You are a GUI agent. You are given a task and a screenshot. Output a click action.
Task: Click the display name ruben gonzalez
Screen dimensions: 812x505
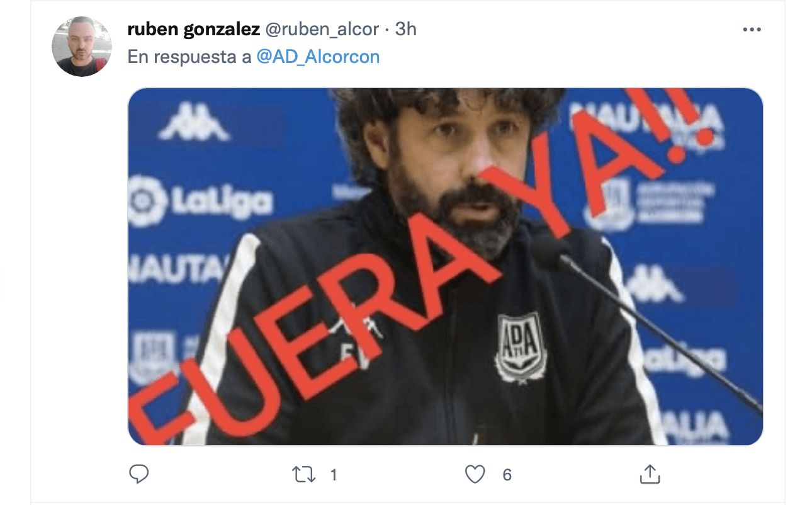point(194,29)
